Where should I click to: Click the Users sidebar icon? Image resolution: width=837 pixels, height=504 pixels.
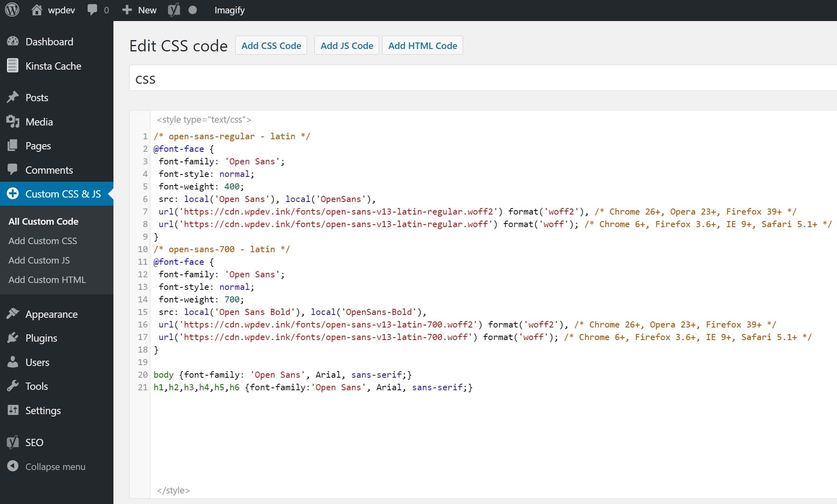click(x=13, y=362)
